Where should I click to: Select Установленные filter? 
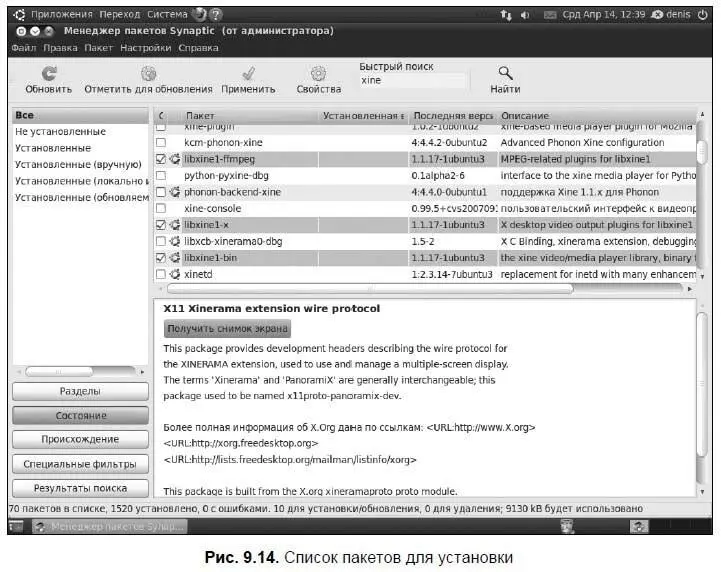[53, 148]
